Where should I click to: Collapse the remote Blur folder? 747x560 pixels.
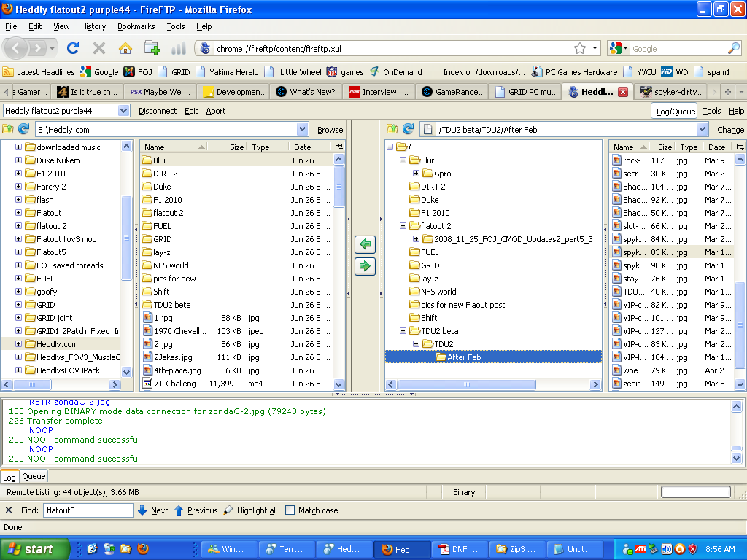click(403, 160)
